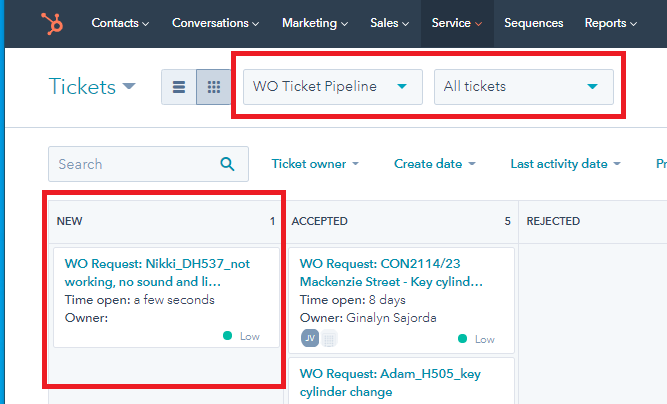Filter by Ticket owner
Viewport: 667px width, 404px height.
click(315, 164)
